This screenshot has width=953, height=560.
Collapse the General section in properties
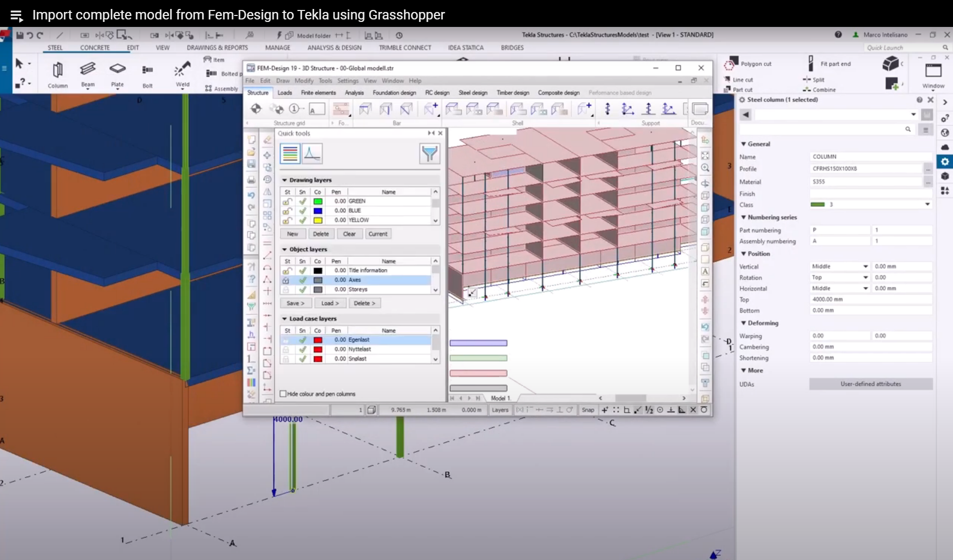pyautogui.click(x=743, y=144)
